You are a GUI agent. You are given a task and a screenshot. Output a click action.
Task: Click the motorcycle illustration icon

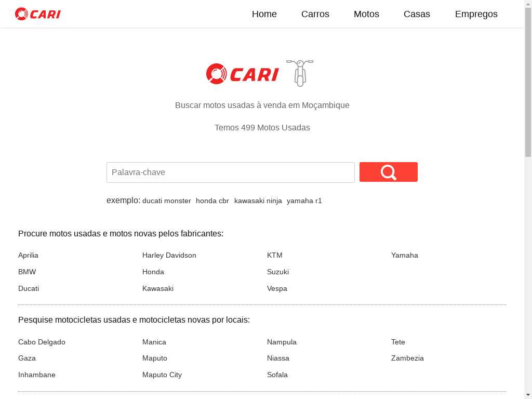pos(300,73)
